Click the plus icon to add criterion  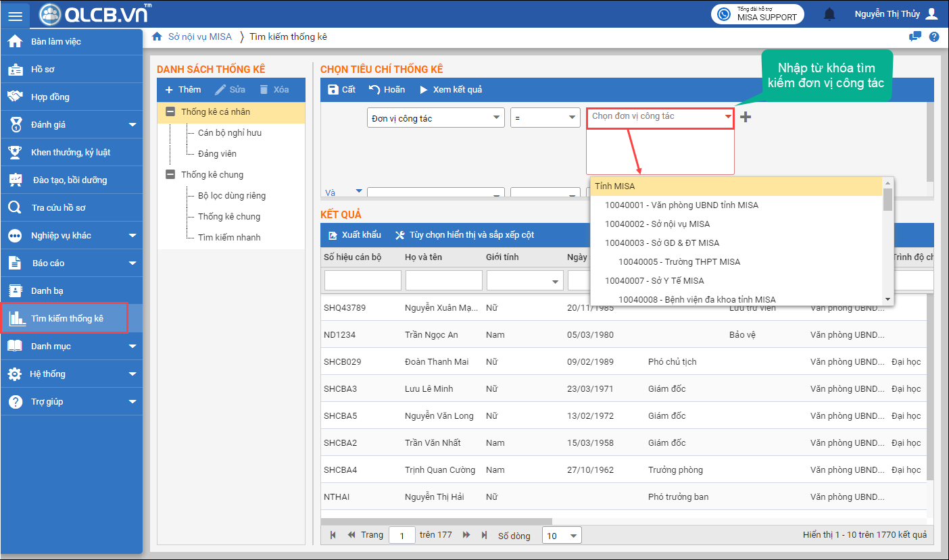tap(745, 118)
